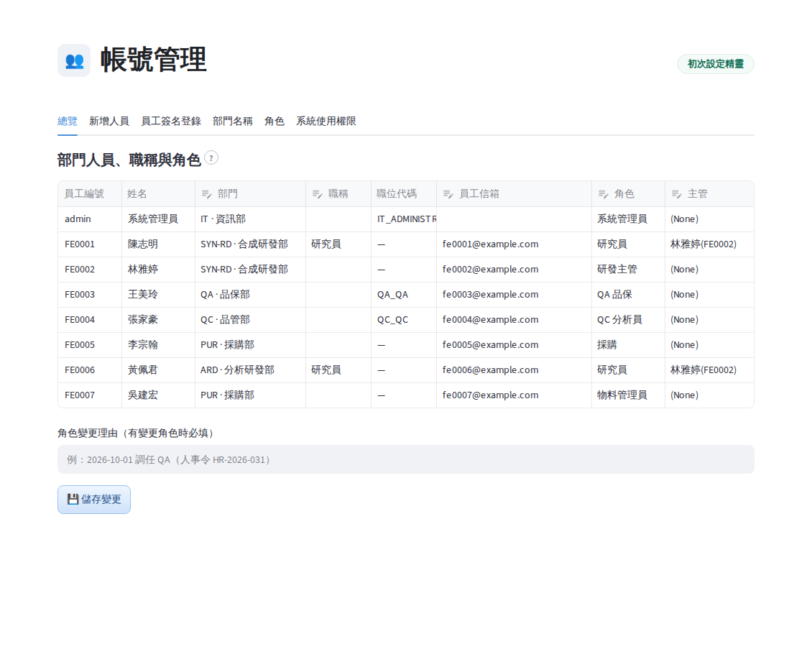Viewport: 812px width, 647px height.
Task: Select the 角色 tab
Action: 274,121
